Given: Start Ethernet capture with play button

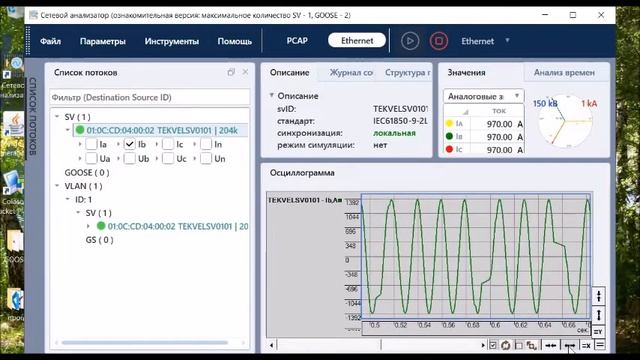Looking at the screenshot, I should pos(410,41).
